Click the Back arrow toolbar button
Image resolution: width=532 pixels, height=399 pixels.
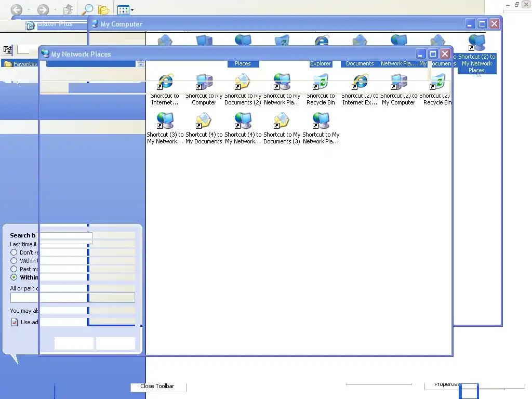[16, 9]
